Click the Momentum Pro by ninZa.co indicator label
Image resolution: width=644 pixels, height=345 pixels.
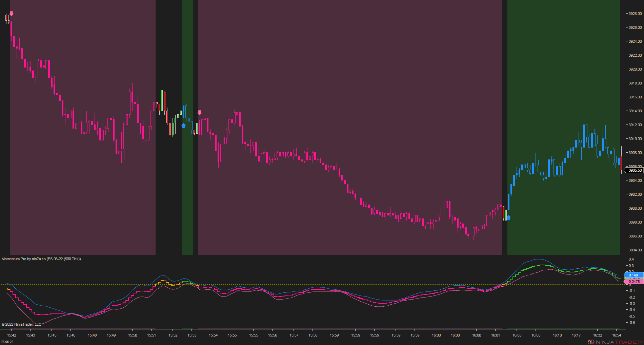point(41,259)
